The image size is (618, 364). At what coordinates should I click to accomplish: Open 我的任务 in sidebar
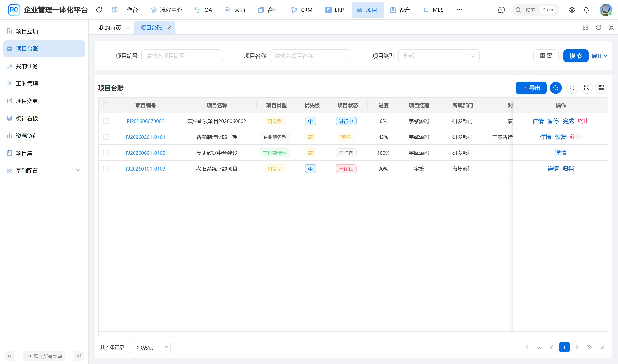coord(44,66)
